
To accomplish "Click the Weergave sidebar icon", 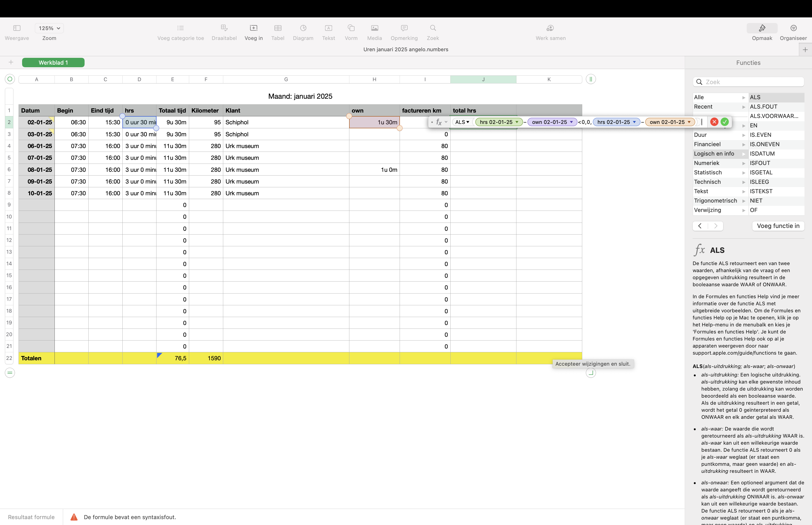I will click(x=17, y=28).
